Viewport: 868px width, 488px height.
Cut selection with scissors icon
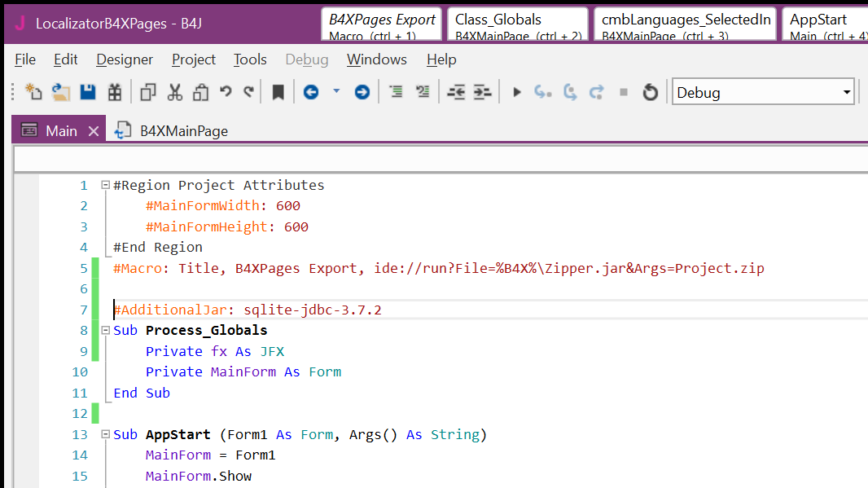[x=175, y=92]
